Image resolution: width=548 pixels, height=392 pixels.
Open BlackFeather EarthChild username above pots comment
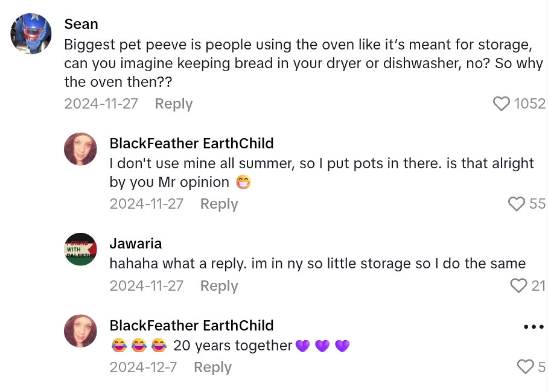(x=191, y=143)
